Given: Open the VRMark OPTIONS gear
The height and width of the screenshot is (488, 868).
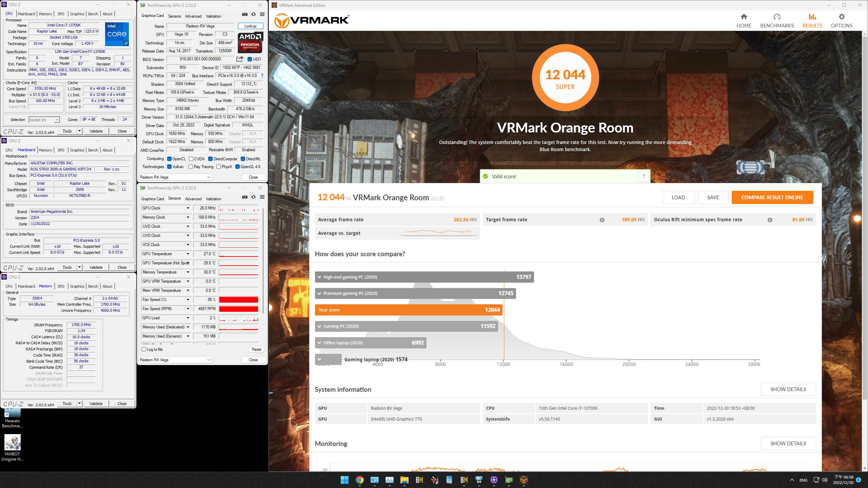Looking at the screenshot, I should pos(842,17).
